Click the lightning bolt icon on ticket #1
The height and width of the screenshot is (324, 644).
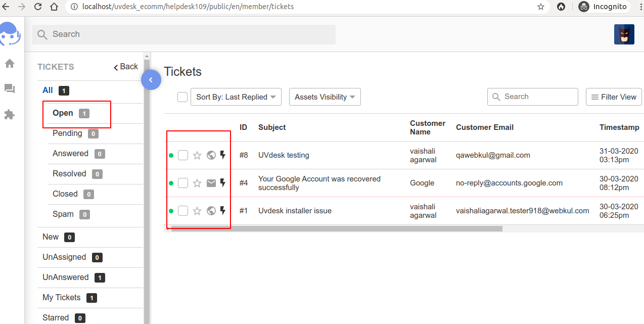pyautogui.click(x=222, y=211)
